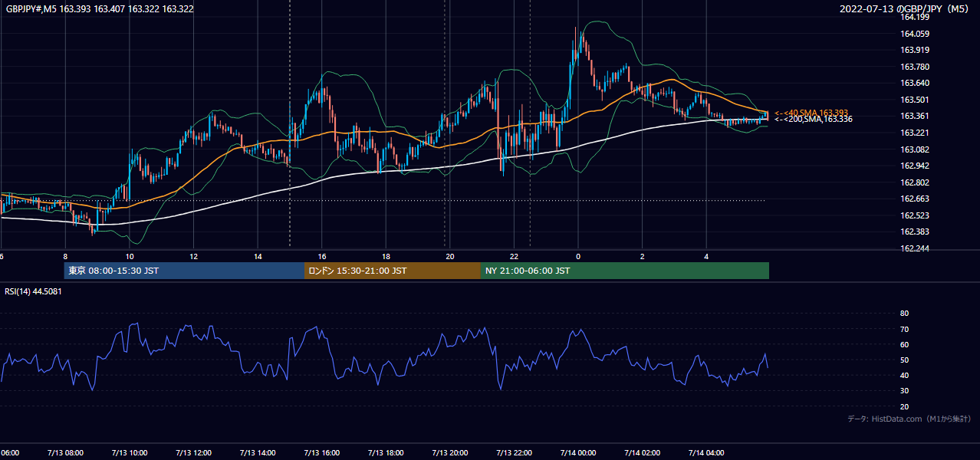This screenshot has width=980, height=460.
Task: Click RSI scale value 60
Action: click(x=904, y=344)
